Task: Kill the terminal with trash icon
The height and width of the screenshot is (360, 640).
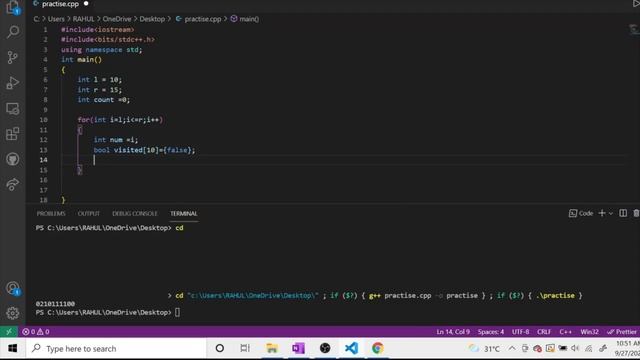Action: click(636, 213)
